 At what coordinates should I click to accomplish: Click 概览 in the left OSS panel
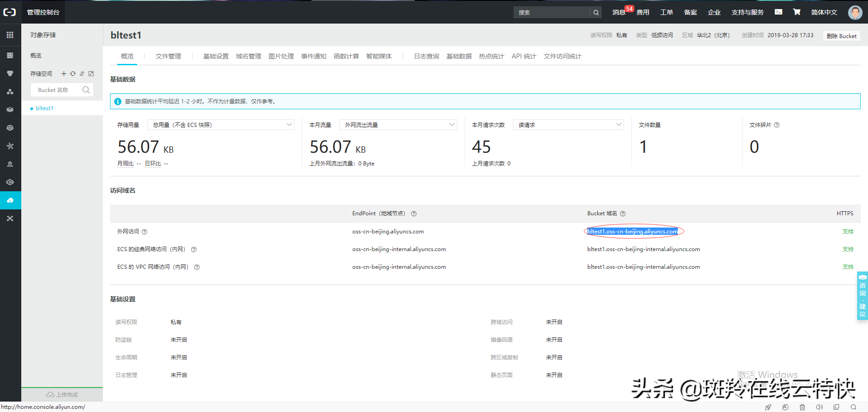(36, 55)
